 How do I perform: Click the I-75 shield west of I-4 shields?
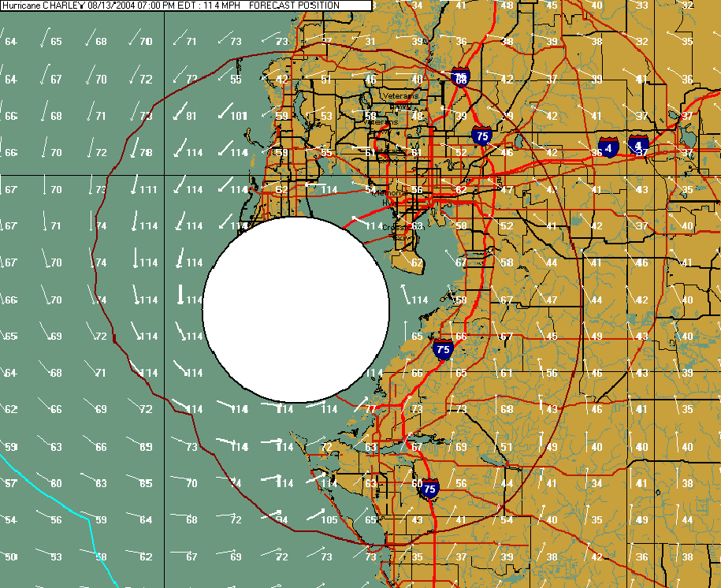[x=482, y=136]
